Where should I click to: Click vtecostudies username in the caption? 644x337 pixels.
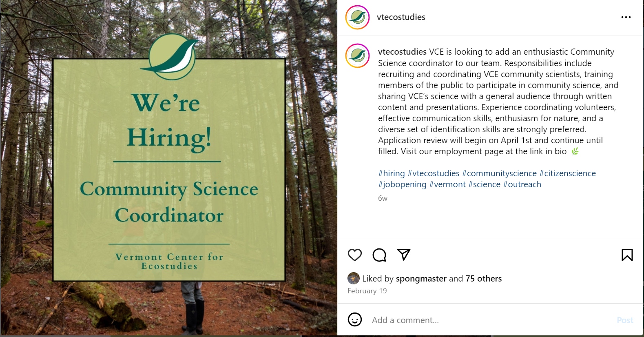pyautogui.click(x=402, y=52)
